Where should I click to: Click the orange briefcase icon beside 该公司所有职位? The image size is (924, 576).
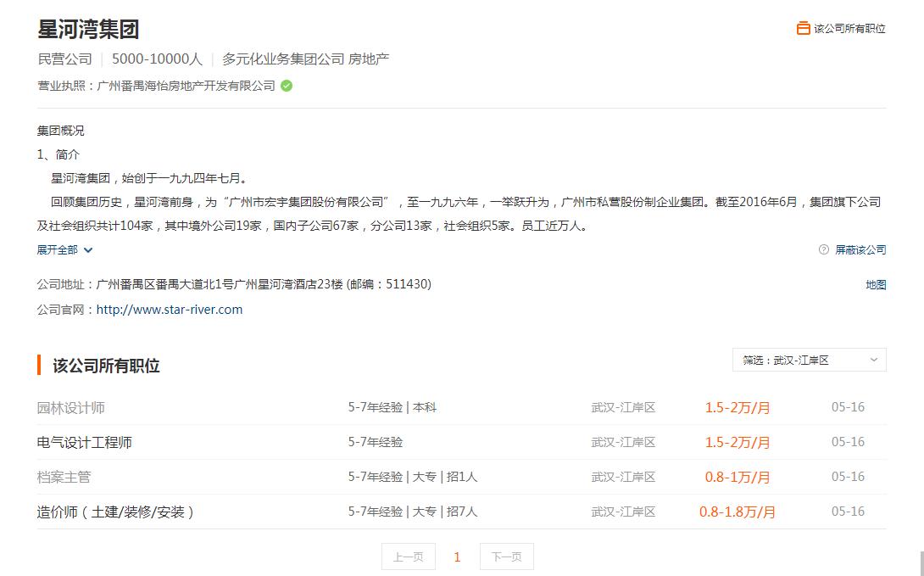pos(803,27)
